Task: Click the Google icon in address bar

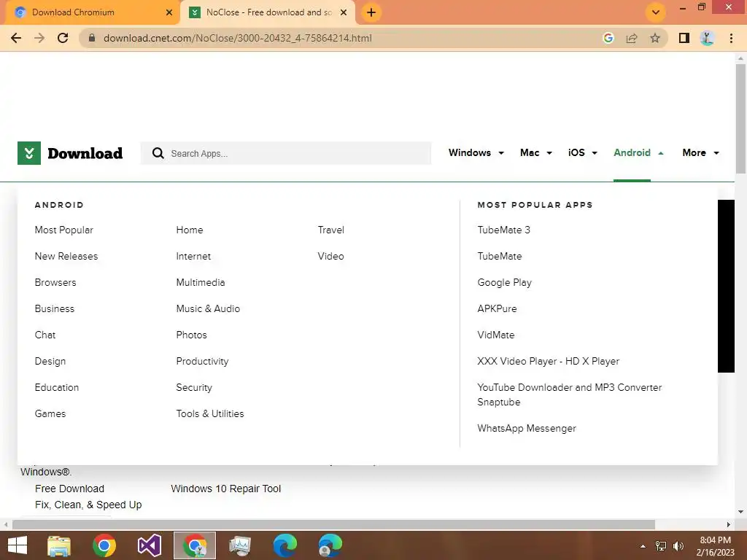Action: [608, 38]
